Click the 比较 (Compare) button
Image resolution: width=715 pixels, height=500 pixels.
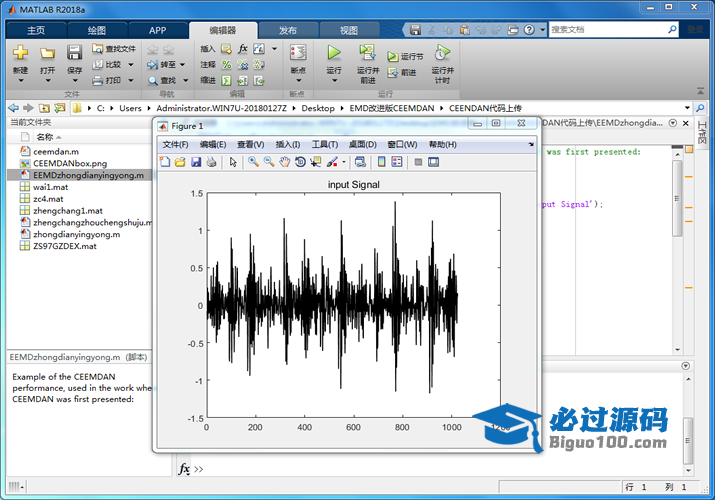(107, 65)
